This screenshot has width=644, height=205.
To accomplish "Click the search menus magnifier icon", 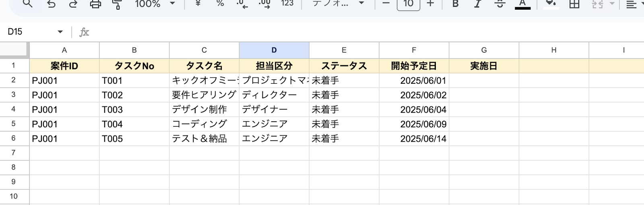I will (27, 4).
